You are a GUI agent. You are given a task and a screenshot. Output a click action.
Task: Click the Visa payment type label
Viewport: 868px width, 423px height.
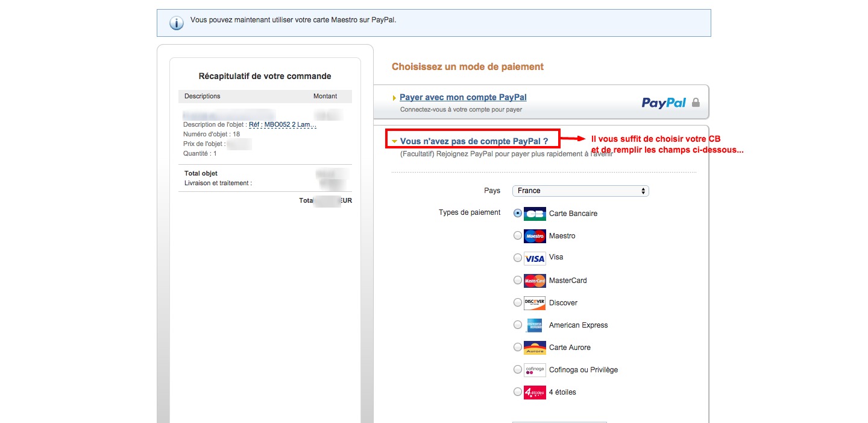[556, 257]
